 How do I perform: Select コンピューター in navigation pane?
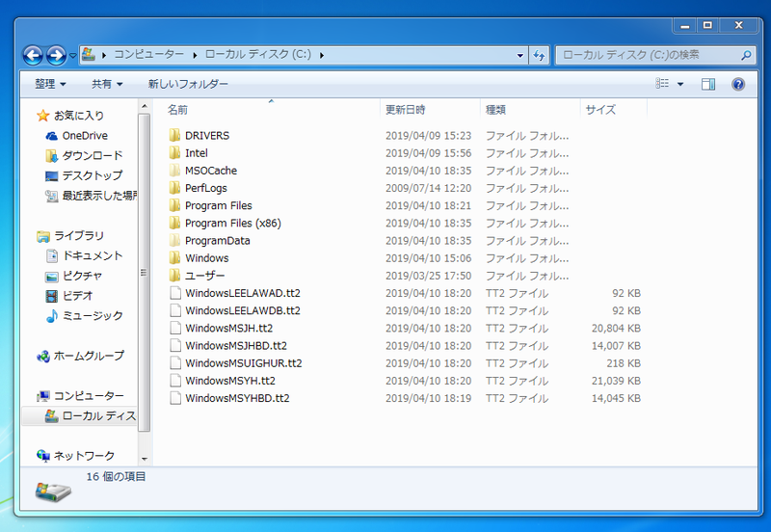point(89,396)
